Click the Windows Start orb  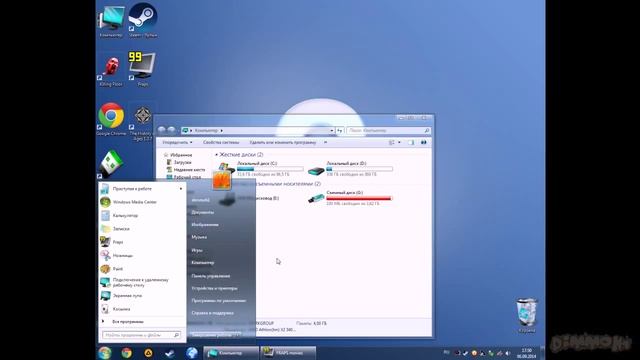click(x=104, y=353)
